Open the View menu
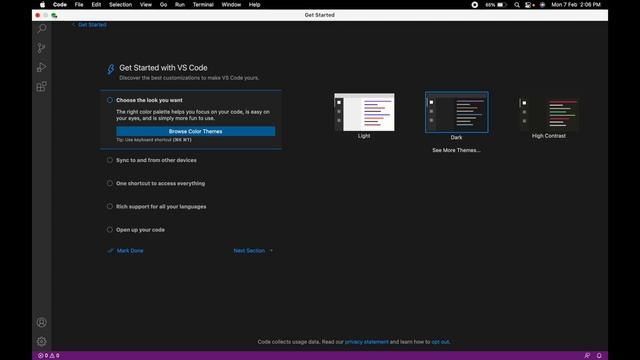640x360 pixels. click(x=146, y=4)
